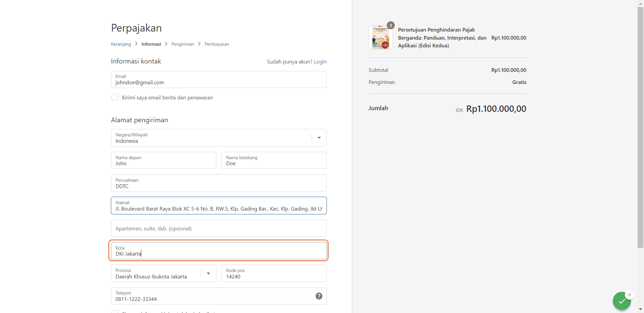644x313 pixels.
Task: Click the page vertical scrollbar thumb
Action: 640,128
